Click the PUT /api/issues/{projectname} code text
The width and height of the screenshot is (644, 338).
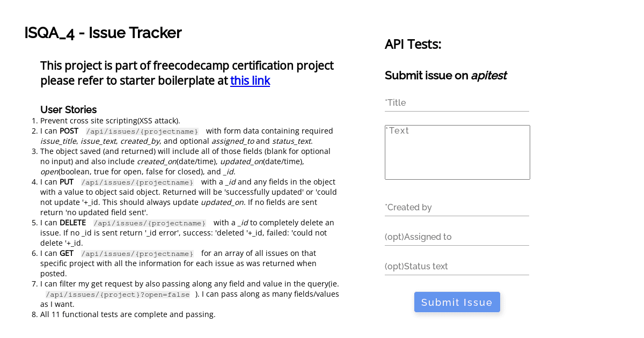[137, 182]
